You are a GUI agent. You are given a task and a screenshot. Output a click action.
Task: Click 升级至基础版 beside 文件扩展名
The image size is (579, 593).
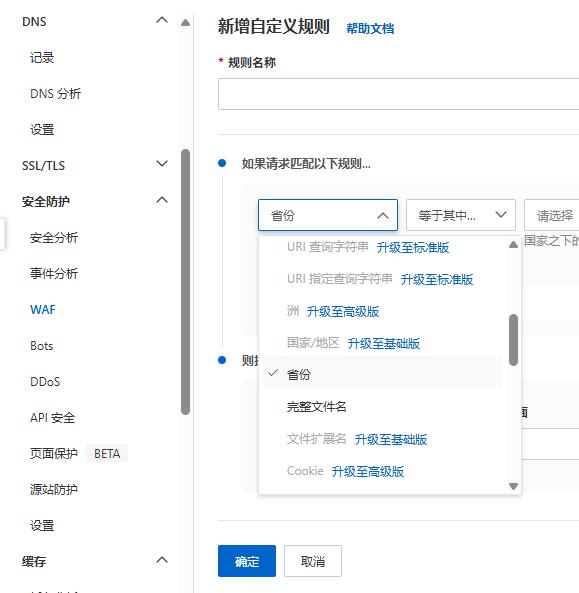coord(391,439)
